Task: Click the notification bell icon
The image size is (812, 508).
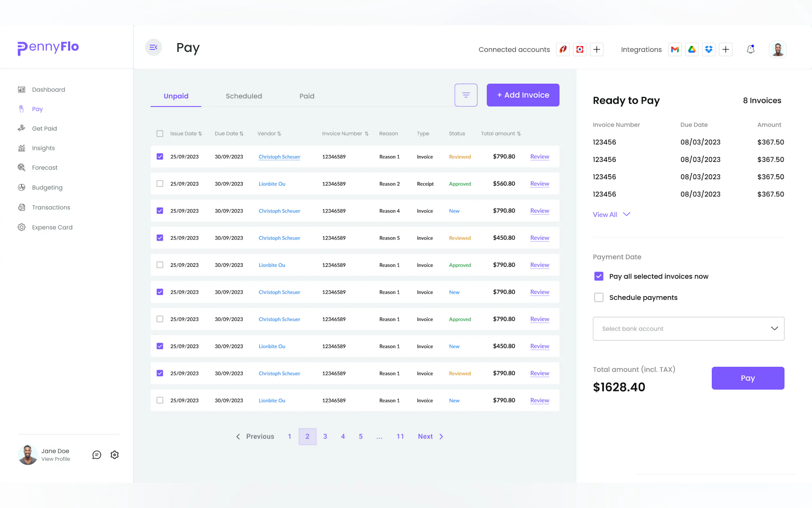Action: [751, 49]
